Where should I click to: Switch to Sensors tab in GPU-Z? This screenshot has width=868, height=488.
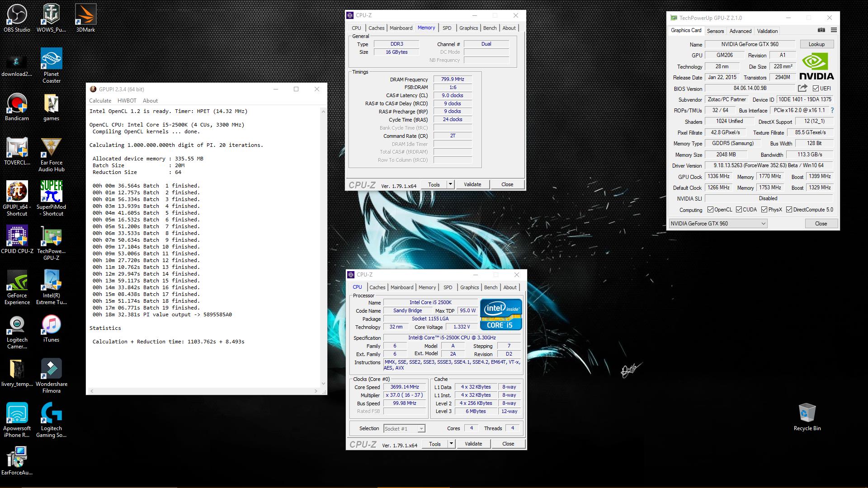coord(715,31)
